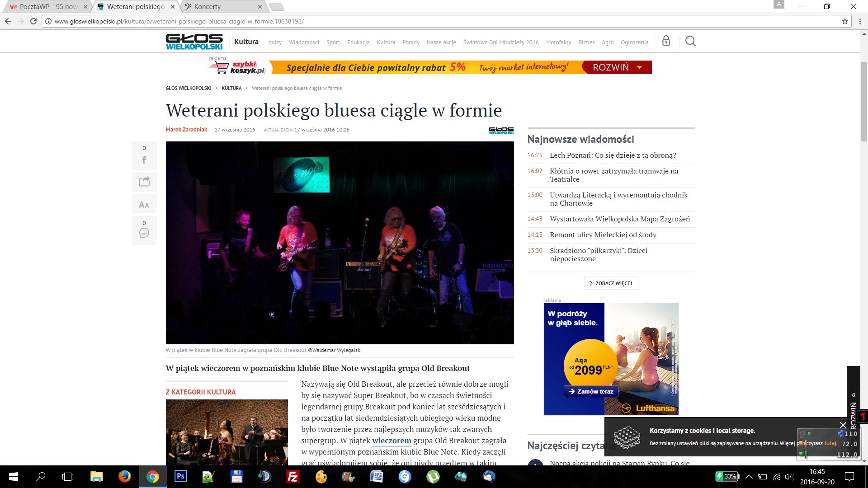
Task: Switch to Photoshop in the taskbar
Action: pyautogui.click(x=181, y=477)
